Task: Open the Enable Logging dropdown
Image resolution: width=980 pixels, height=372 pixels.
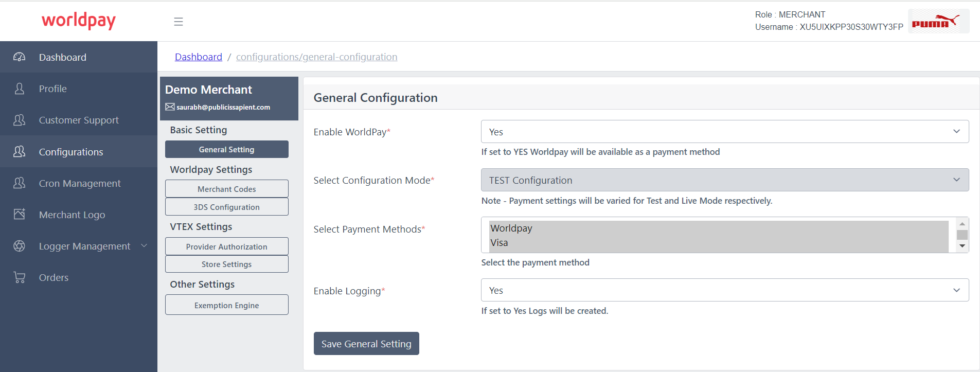Action: (x=724, y=290)
